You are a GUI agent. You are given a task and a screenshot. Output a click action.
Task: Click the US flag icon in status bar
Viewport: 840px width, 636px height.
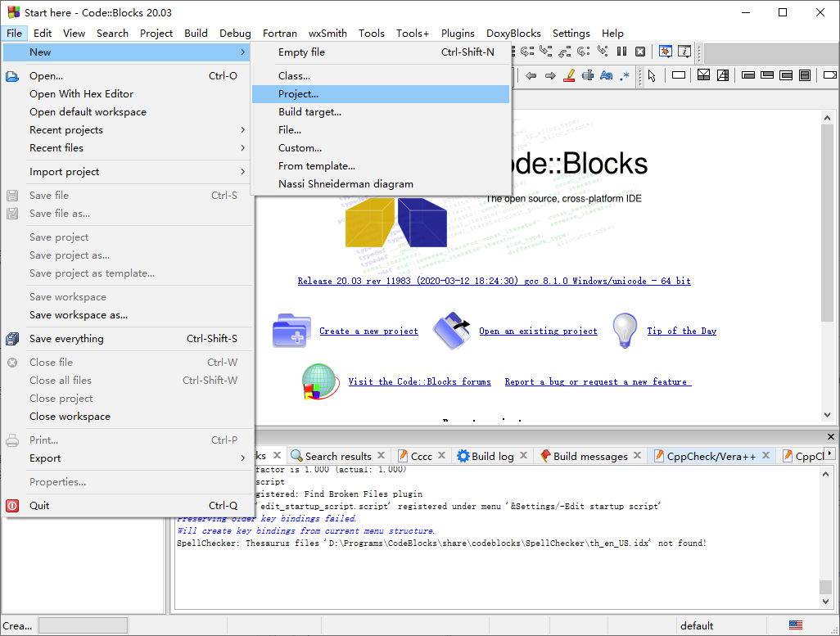796,625
